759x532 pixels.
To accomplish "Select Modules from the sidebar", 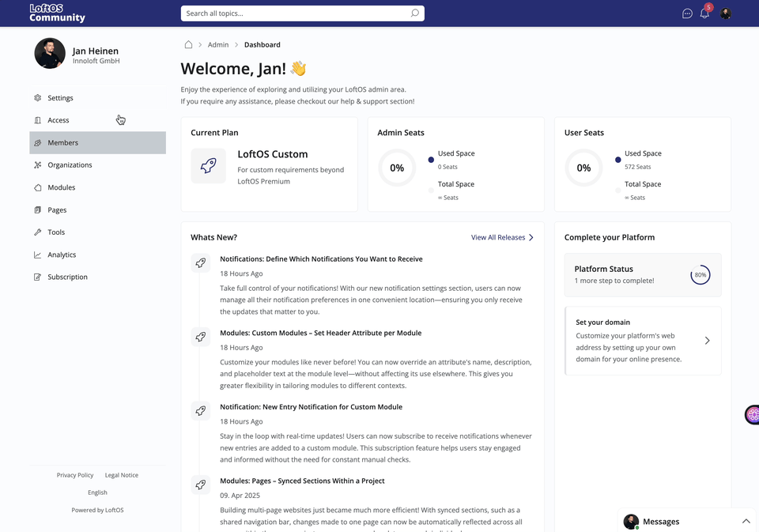I will tap(62, 187).
